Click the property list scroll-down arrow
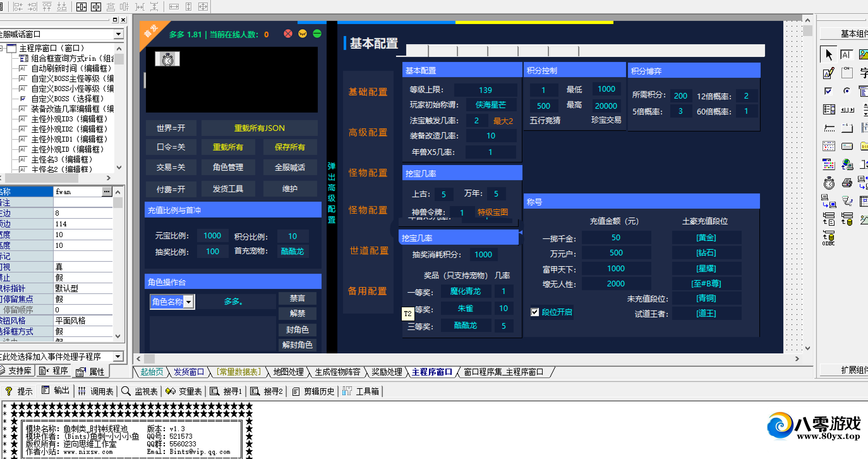This screenshot has width=868, height=459. point(118,336)
